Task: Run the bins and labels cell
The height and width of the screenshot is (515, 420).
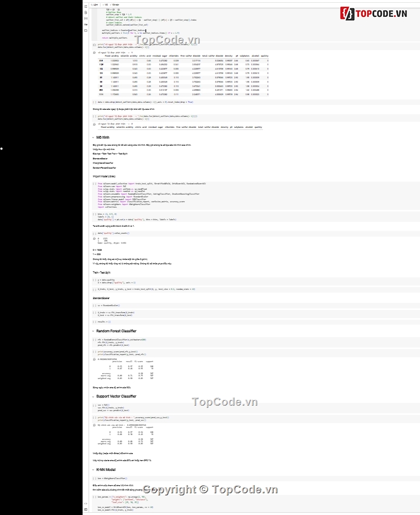Action: [95, 214]
